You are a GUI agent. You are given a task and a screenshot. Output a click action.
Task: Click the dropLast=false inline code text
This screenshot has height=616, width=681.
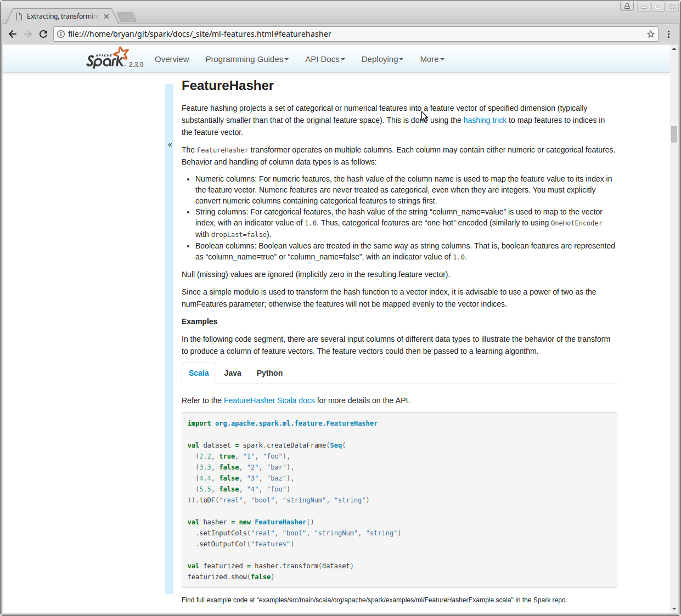(x=239, y=235)
